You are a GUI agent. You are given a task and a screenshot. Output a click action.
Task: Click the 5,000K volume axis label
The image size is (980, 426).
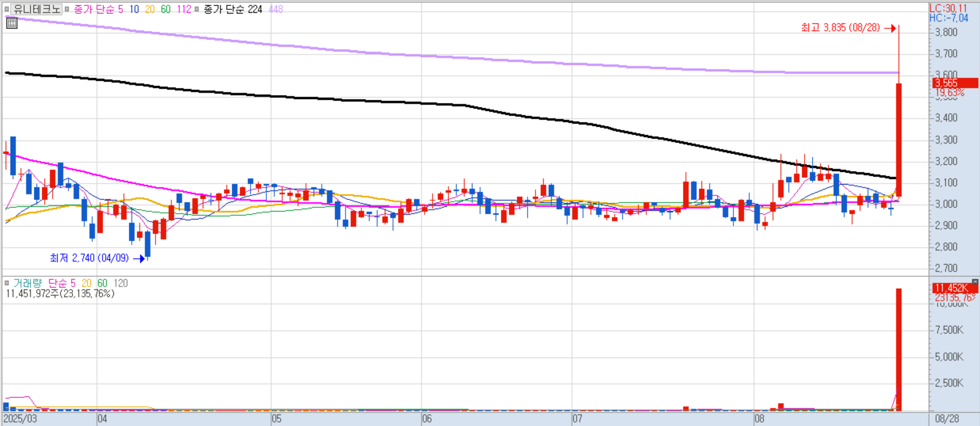pos(949,356)
